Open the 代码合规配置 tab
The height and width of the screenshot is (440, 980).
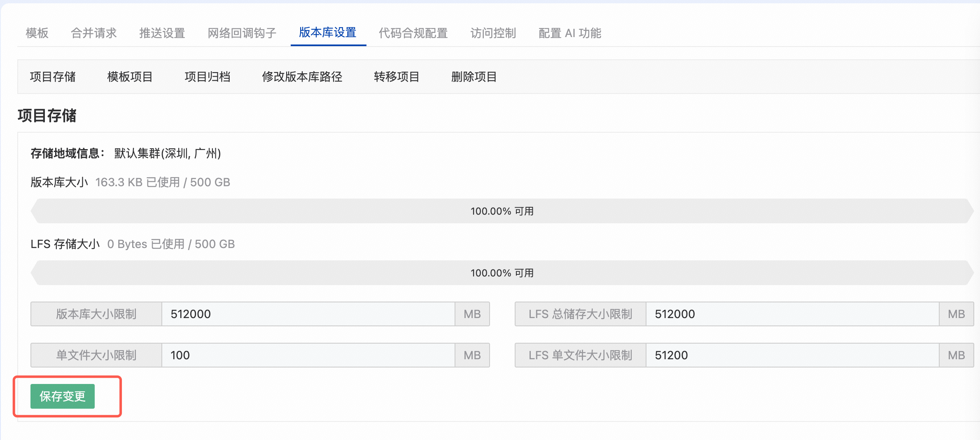(x=413, y=33)
